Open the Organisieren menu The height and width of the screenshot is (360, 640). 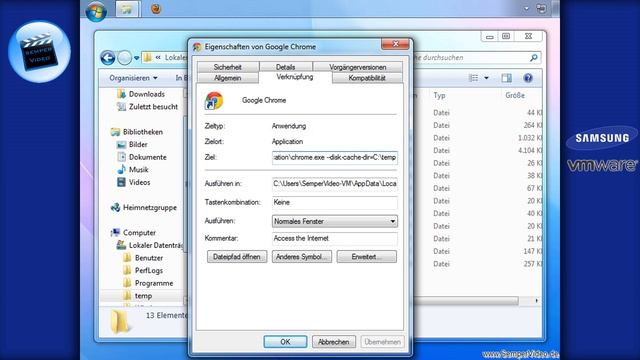tap(133, 78)
